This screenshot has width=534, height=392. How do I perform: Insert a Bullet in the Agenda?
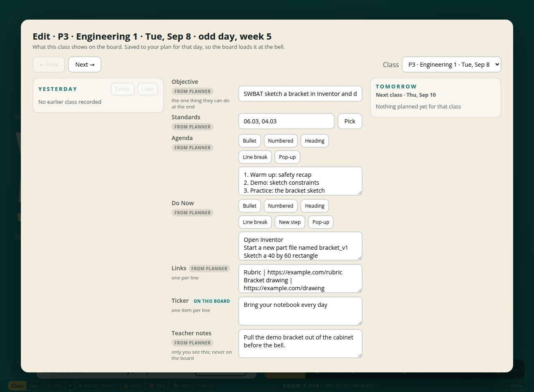249,141
